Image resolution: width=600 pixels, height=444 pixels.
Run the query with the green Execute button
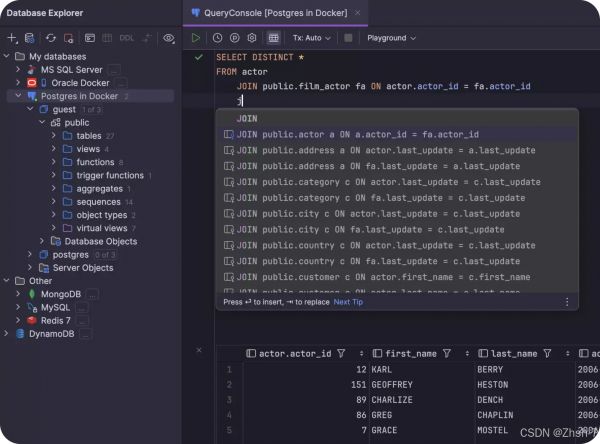(x=197, y=38)
